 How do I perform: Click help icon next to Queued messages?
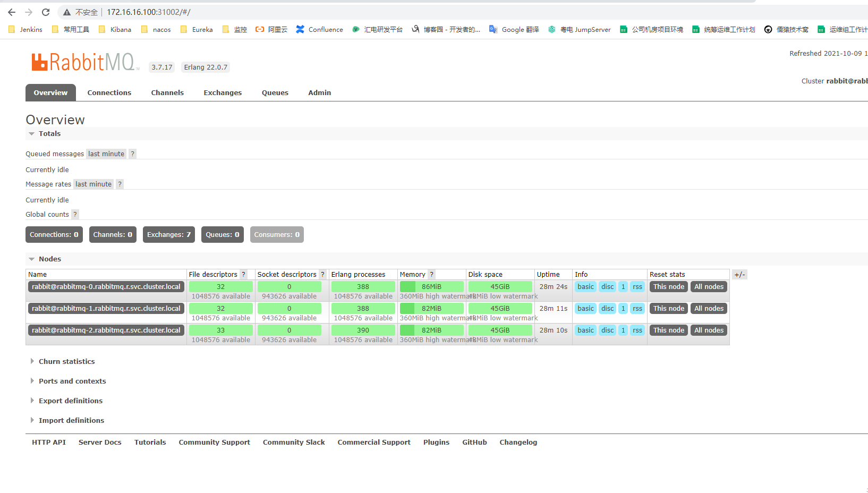133,154
